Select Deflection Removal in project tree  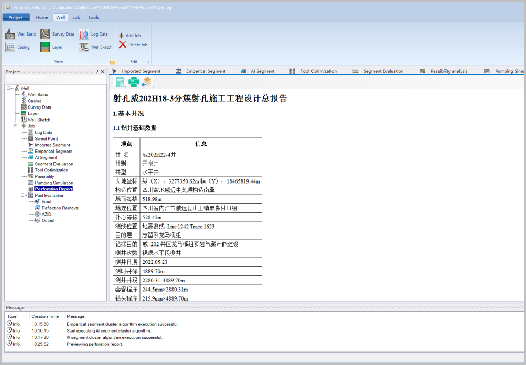[56, 208]
